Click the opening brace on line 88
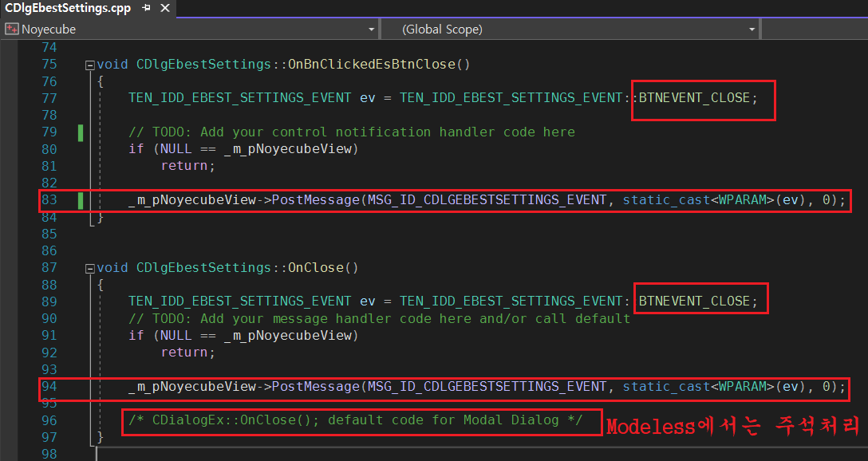This screenshot has height=461, width=868. tap(101, 285)
